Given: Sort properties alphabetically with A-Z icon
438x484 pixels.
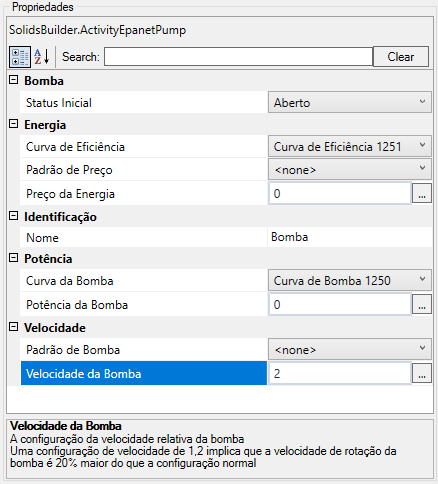Looking at the screenshot, I should (x=42, y=57).
